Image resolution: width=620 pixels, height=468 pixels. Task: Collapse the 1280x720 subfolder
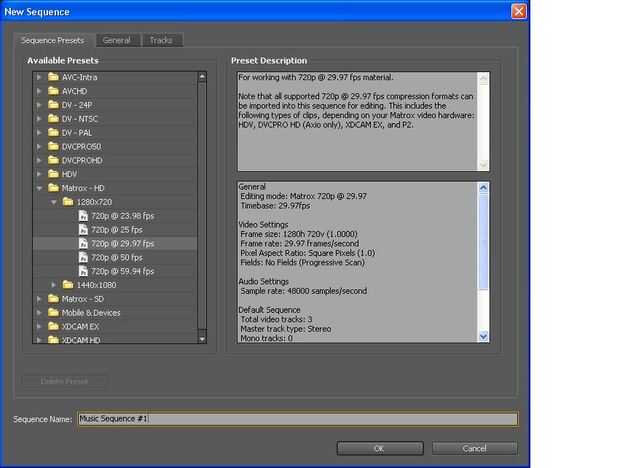tap(53, 202)
